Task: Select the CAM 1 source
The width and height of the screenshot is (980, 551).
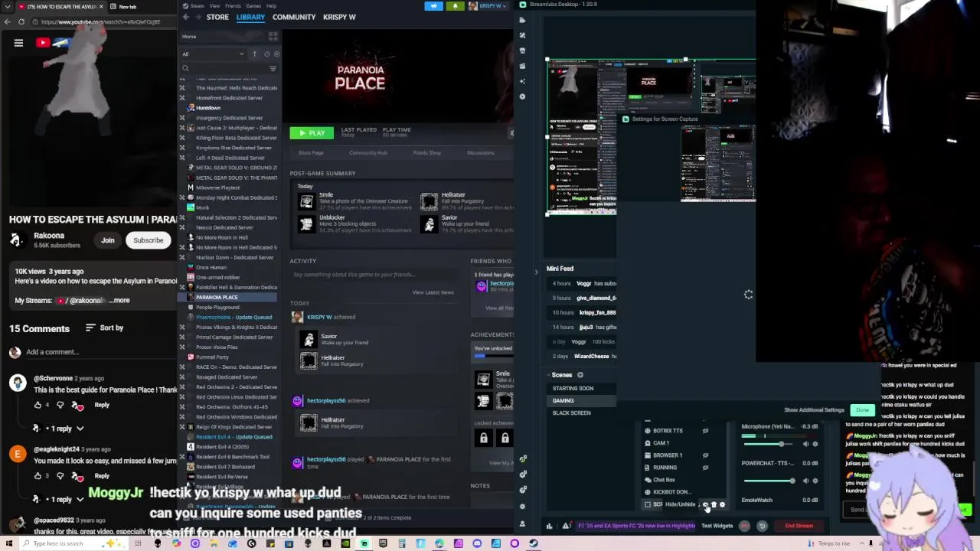Action: [661, 443]
